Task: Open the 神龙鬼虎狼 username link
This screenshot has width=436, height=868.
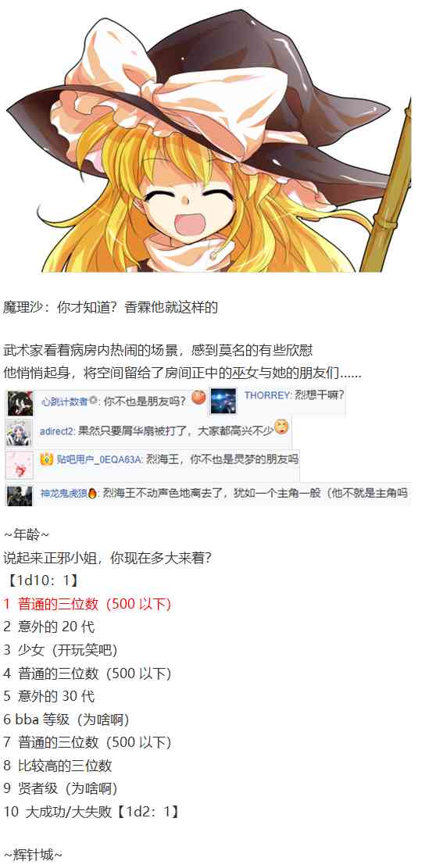Action: coord(63,493)
